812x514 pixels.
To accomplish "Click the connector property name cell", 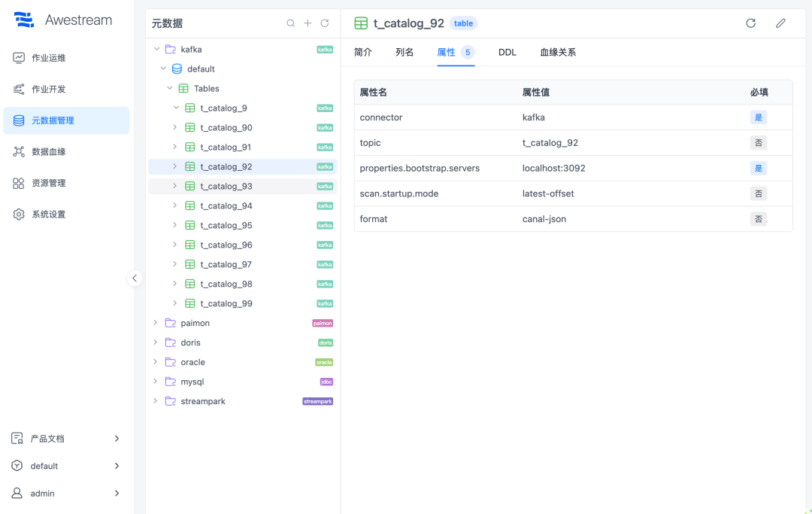I will [381, 117].
